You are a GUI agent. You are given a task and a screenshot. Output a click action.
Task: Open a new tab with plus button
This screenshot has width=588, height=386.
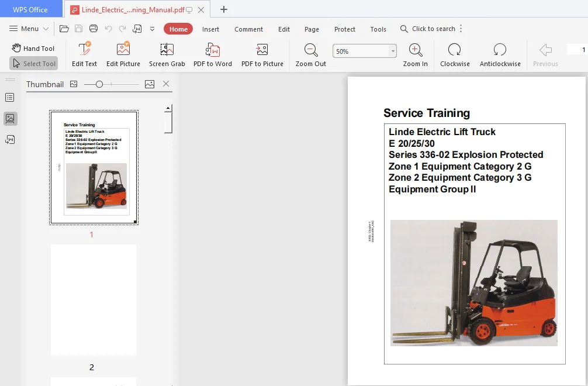pyautogui.click(x=224, y=9)
